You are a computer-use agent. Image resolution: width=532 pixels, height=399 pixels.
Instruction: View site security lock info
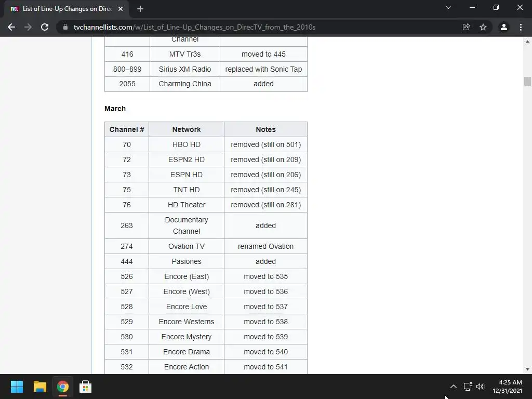click(x=65, y=27)
